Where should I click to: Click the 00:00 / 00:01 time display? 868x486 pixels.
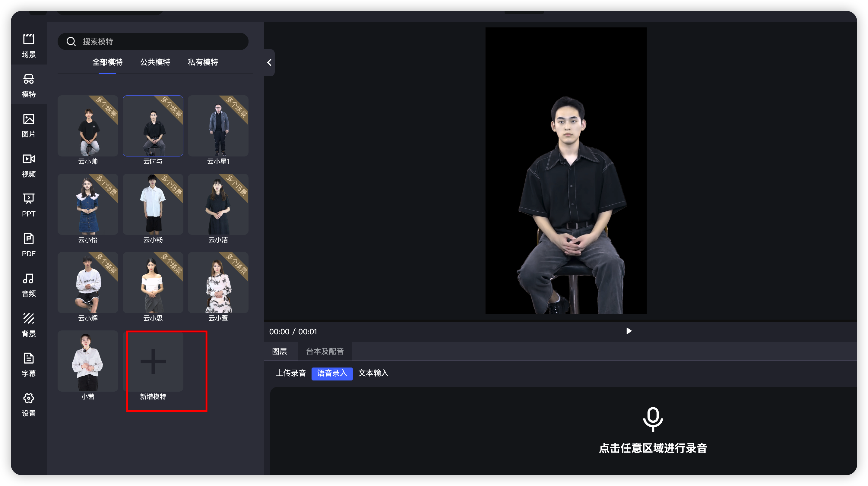(x=293, y=331)
